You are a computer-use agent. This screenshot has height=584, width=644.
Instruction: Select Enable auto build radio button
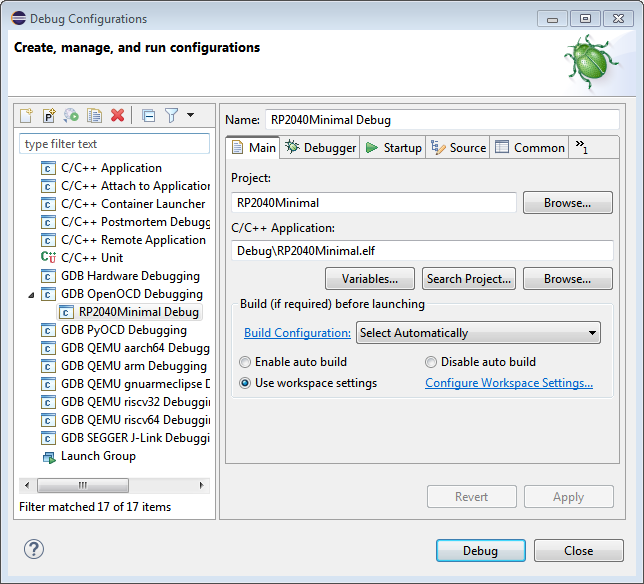coord(246,362)
